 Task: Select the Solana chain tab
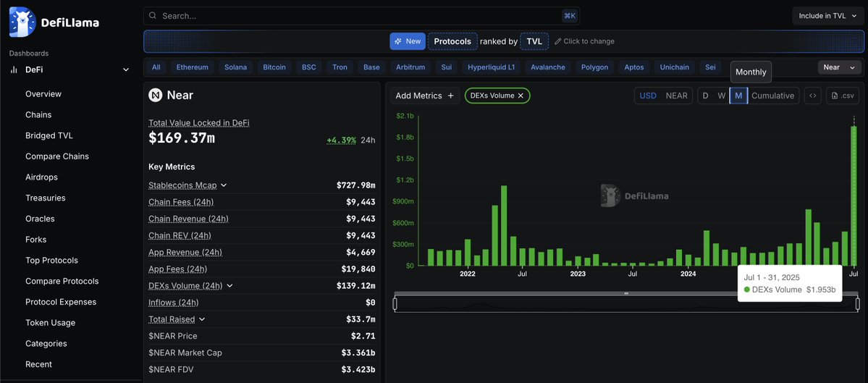click(235, 67)
